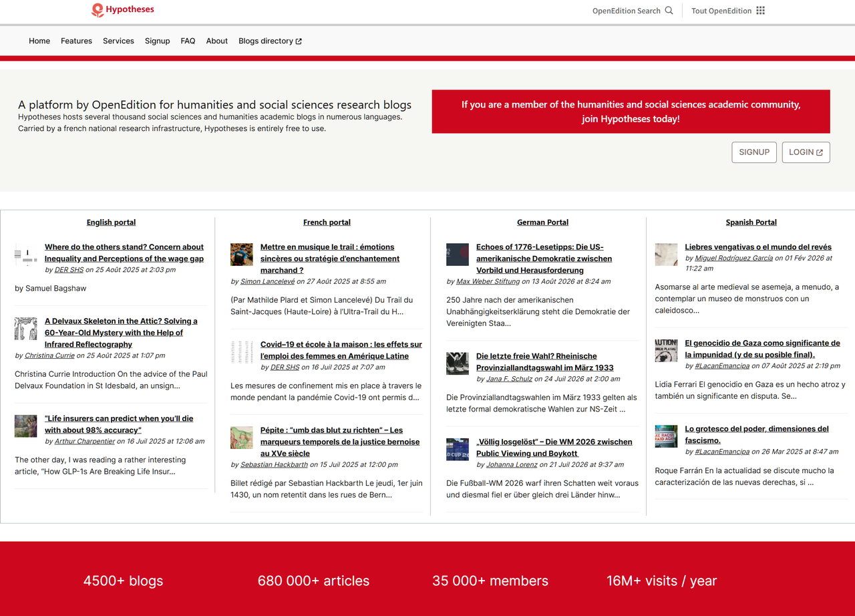Click the 16M+ visits / year text
The height and width of the screenshot is (616, 855).
pos(661,581)
